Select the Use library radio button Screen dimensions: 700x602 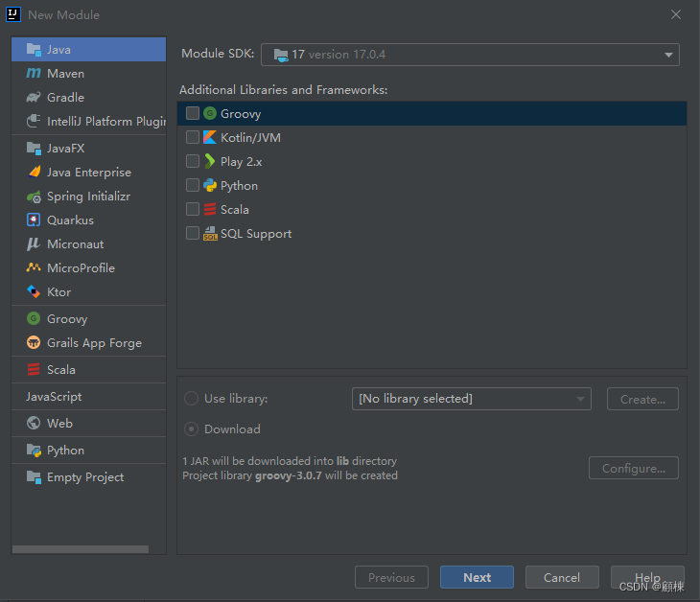pos(191,399)
